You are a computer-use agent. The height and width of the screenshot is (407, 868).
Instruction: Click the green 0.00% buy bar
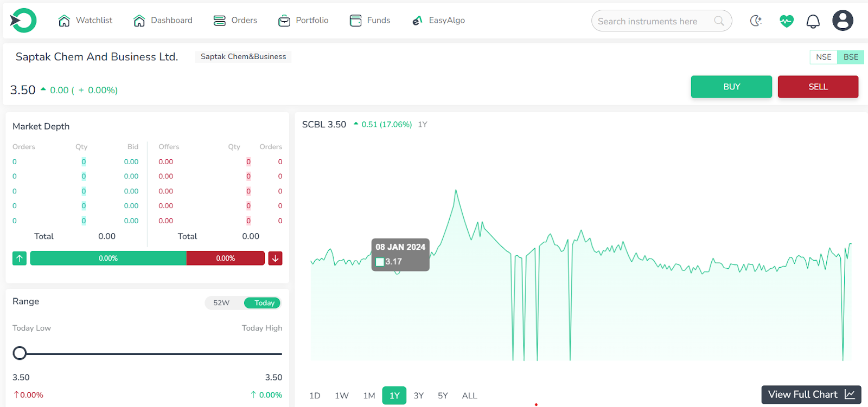108,258
